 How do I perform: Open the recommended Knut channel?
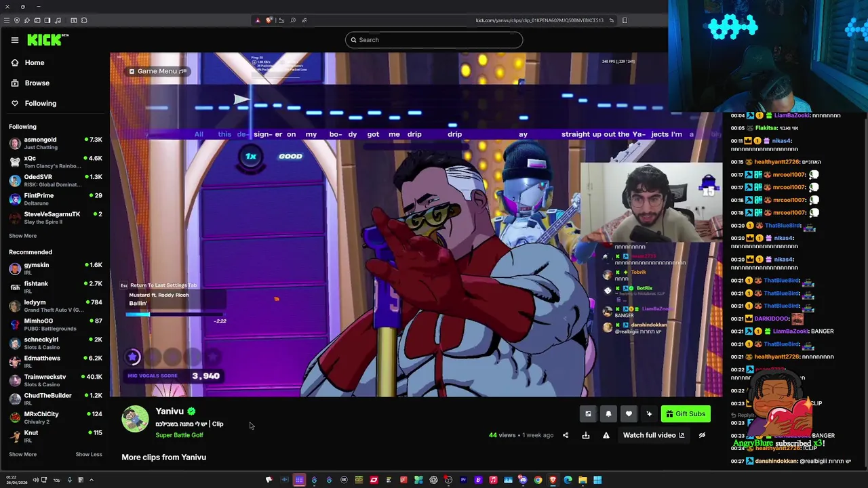tap(54, 436)
